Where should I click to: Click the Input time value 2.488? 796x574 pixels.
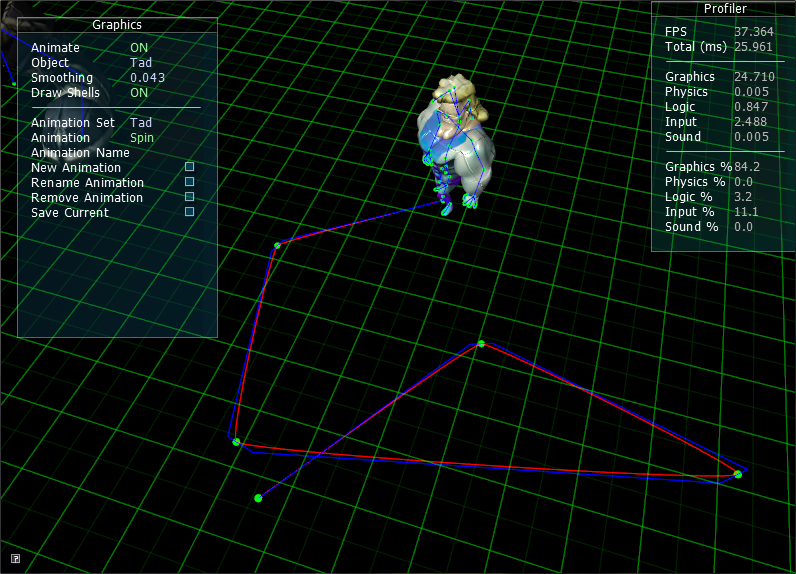click(751, 122)
